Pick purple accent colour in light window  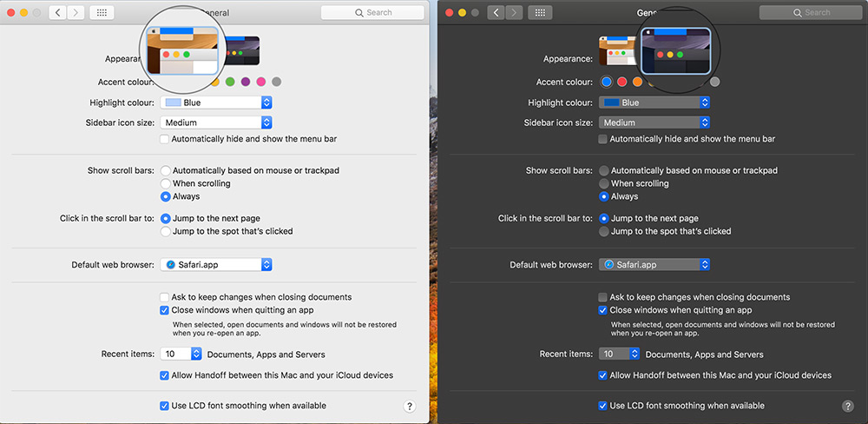246,82
